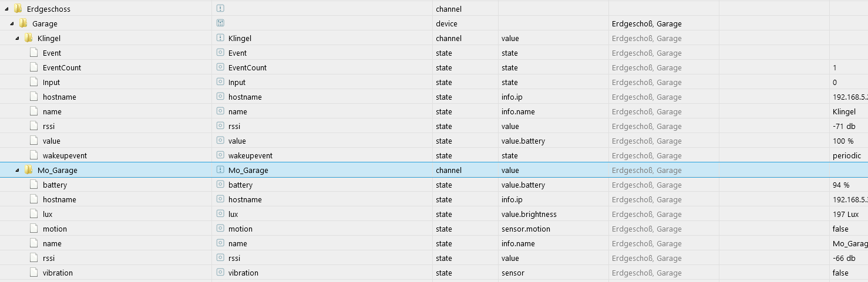The image size is (868, 282).
Task: Click the periodic value of wakeupevent
Action: [x=847, y=155]
